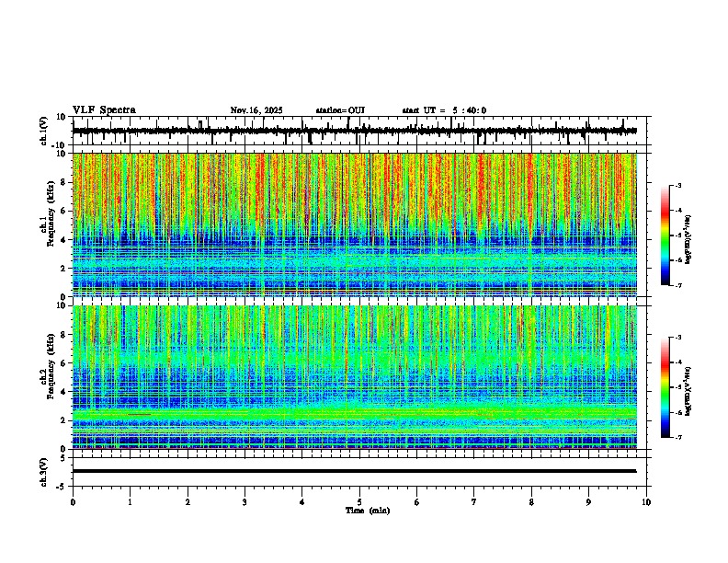Screen dimensions: 728x563
Task: Click the "4" kHz tick on ch.1 spectrogram
Action: pyautogui.click(x=64, y=240)
